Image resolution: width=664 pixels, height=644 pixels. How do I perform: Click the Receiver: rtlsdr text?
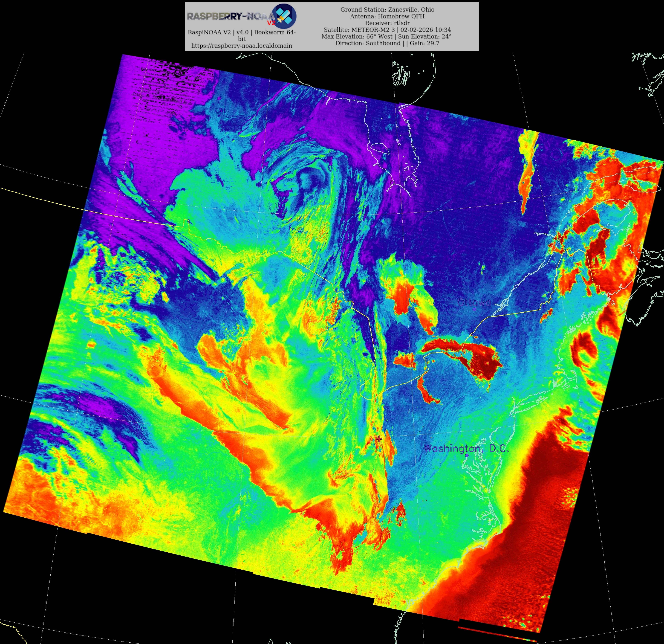387,23
